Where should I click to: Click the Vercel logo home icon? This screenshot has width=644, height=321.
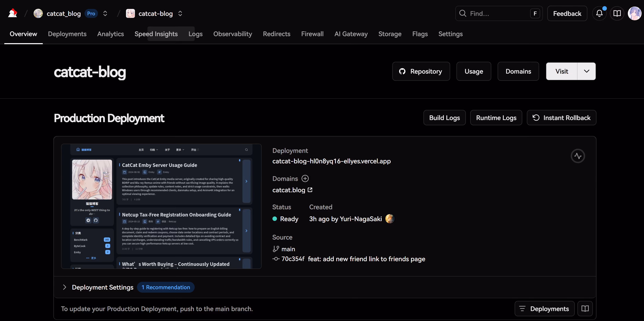[x=13, y=13]
